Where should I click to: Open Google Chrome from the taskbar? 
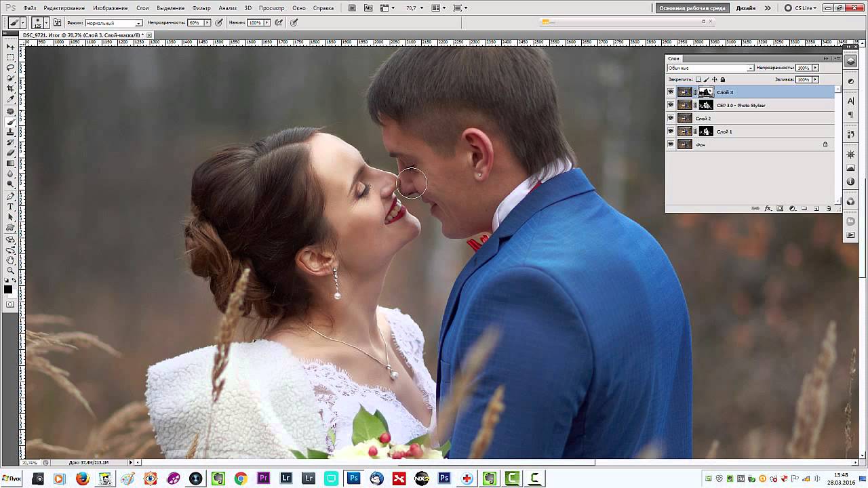[241, 479]
